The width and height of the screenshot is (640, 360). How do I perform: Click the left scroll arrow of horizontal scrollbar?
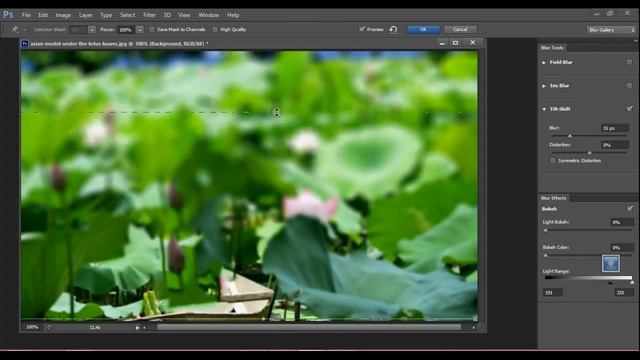click(144, 327)
